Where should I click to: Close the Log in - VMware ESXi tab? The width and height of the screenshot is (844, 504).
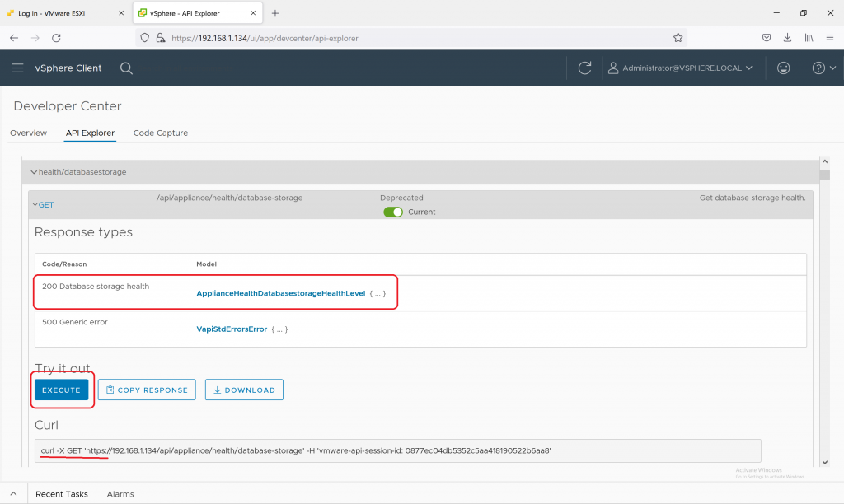coord(120,13)
